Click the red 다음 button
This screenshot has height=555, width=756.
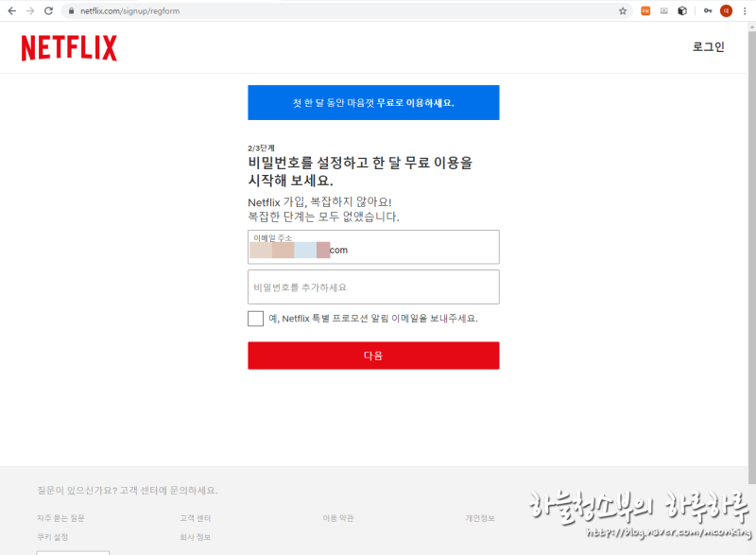coord(373,356)
